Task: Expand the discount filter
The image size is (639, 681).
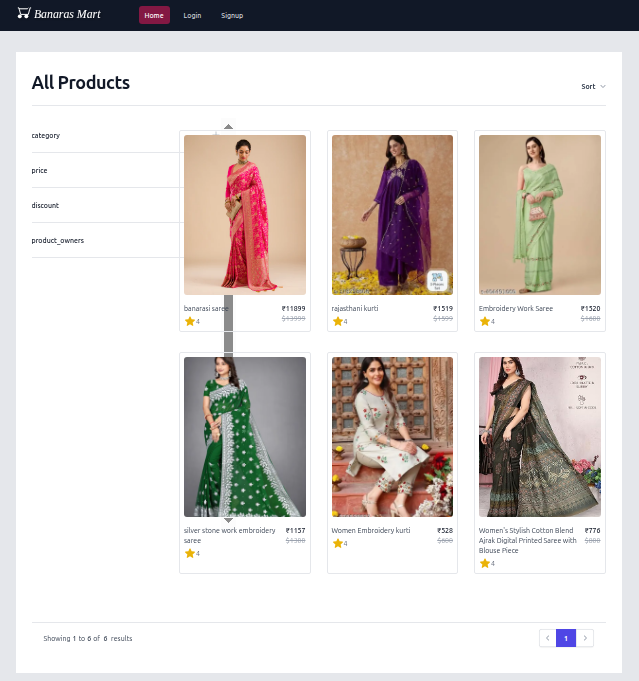Action: click(x=45, y=205)
